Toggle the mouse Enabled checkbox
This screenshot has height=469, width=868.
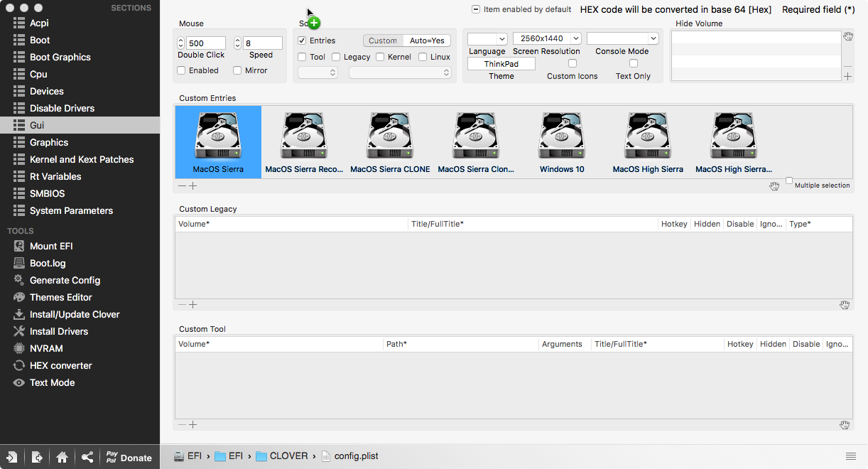tap(181, 70)
